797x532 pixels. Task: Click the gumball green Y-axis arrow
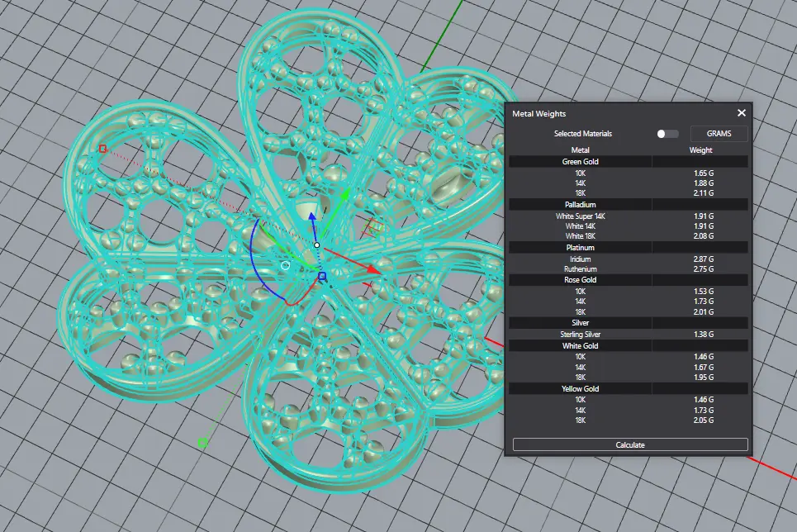(x=345, y=195)
